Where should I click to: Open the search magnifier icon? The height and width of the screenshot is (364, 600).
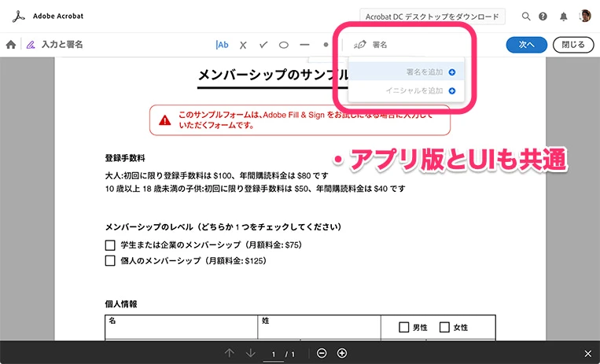pos(526,17)
